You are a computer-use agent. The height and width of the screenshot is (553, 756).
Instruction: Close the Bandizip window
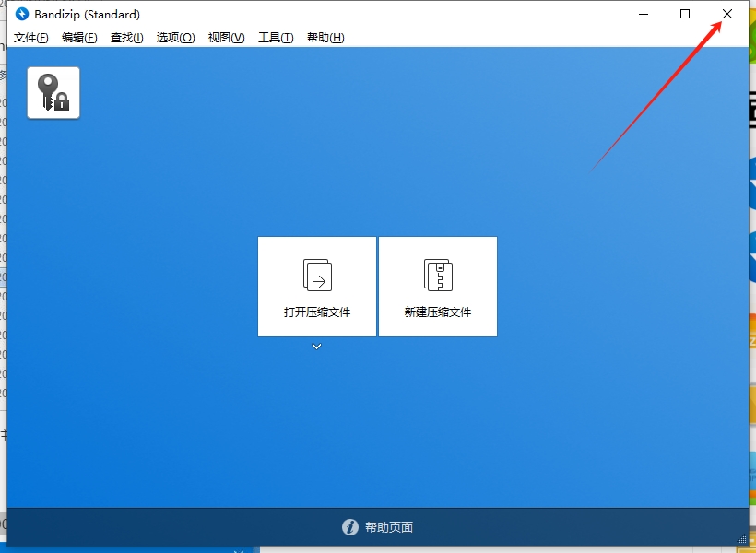point(727,14)
